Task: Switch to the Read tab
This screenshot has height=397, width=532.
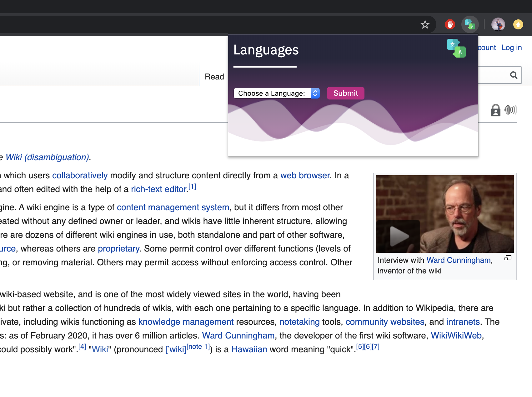Action: 214,77
